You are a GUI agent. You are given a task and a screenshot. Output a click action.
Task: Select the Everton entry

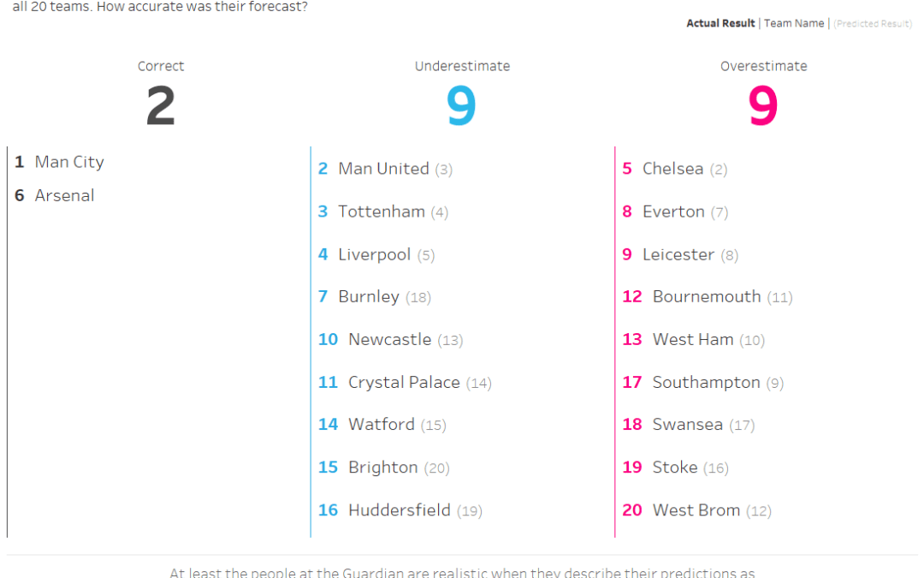tap(674, 212)
